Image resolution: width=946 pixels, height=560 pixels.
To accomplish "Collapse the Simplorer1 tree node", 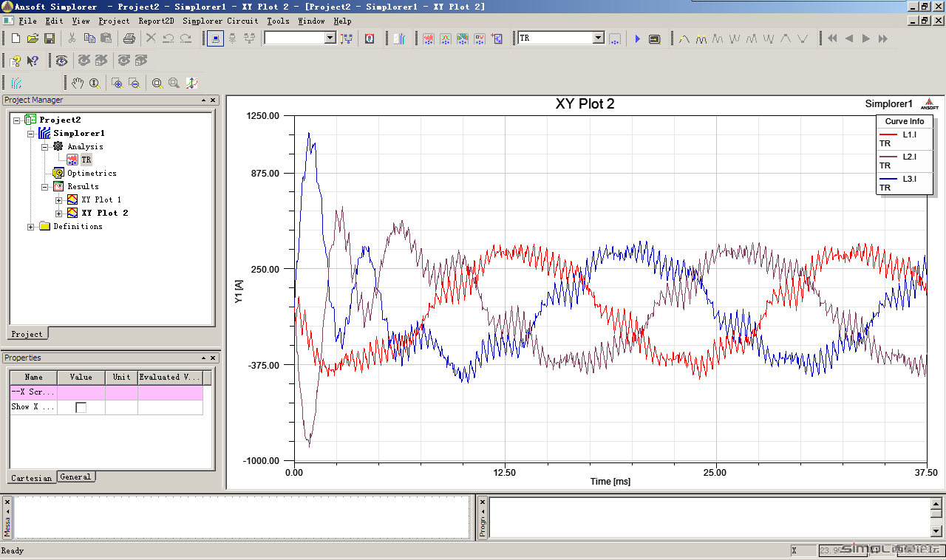I will pyautogui.click(x=31, y=133).
